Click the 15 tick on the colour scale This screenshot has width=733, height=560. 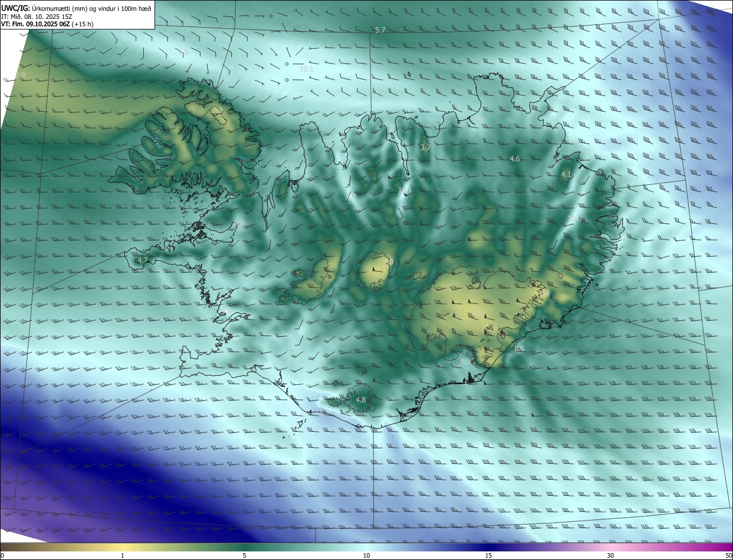[488, 555]
